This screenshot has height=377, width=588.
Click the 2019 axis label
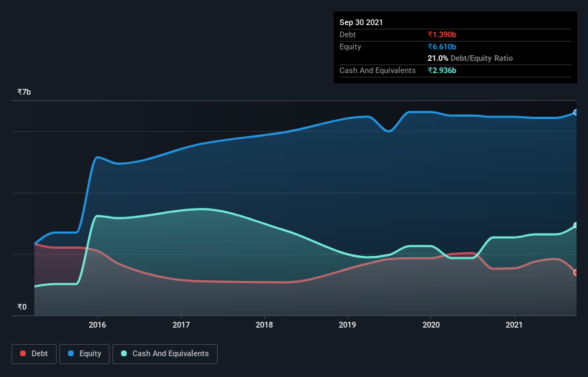click(347, 325)
